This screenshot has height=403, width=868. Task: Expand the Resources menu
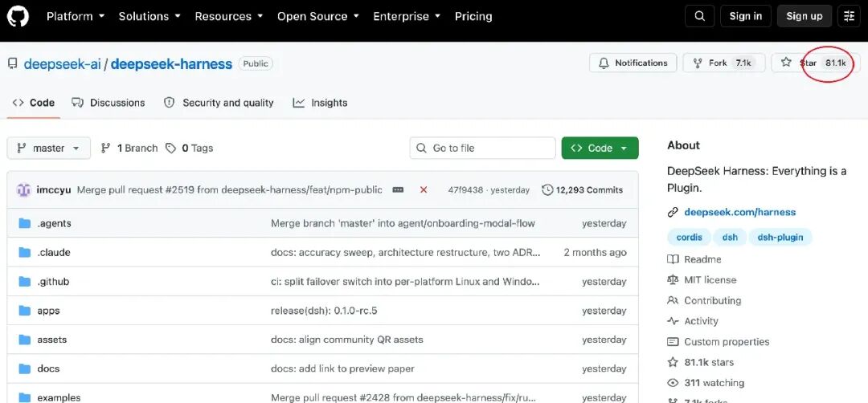coord(228,16)
